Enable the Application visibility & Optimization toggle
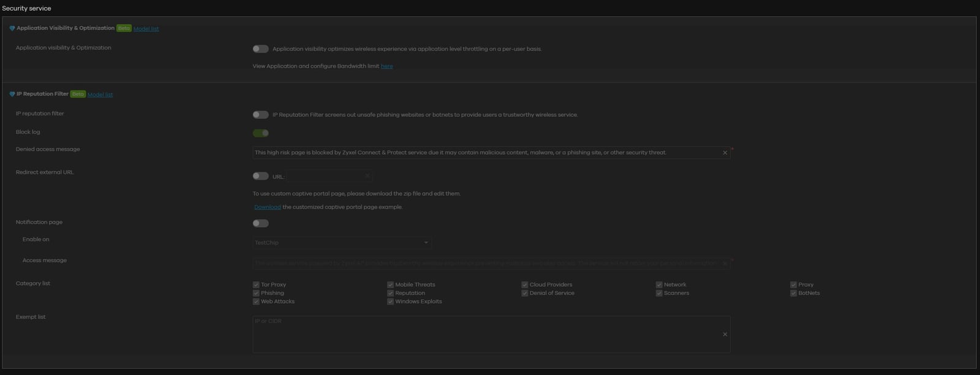The image size is (980, 375). [260, 49]
